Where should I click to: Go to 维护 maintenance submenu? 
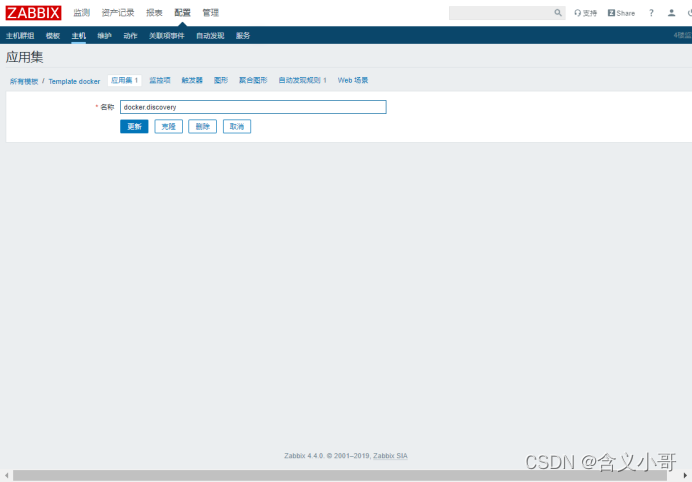tap(105, 36)
